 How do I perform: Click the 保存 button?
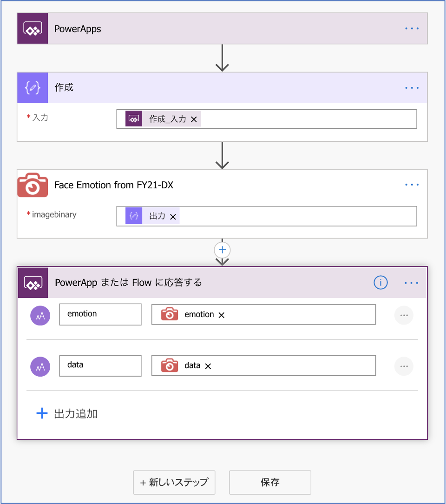coord(270,483)
